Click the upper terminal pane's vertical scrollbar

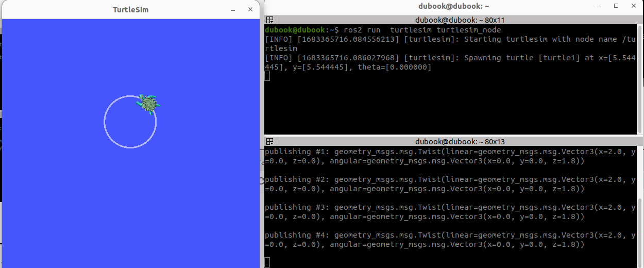click(640, 79)
